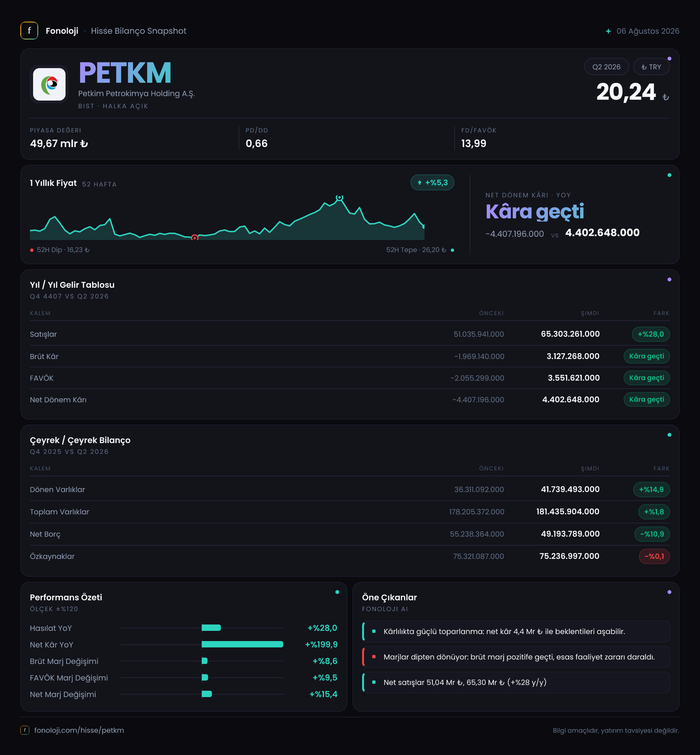Open the fonoloji.com/hisse/petkm link
Screen dimensions: 700x755
coord(79,730)
